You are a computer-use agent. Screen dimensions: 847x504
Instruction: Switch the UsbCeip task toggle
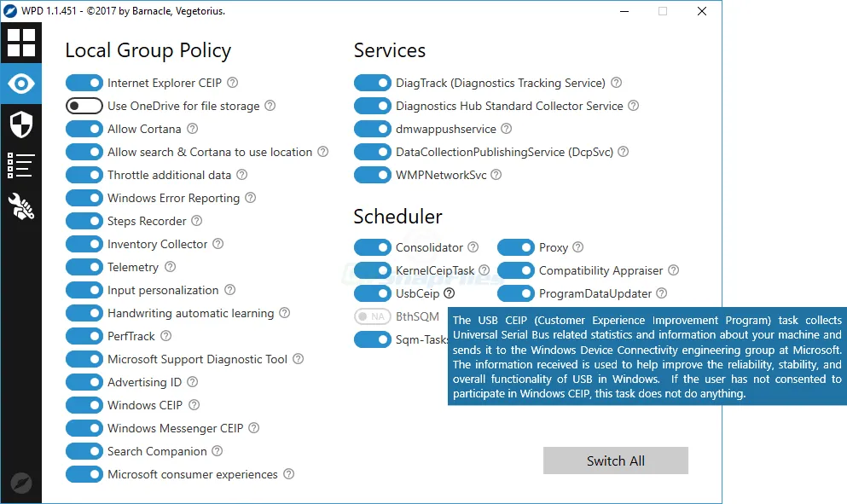pyautogui.click(x=373, y=293)
